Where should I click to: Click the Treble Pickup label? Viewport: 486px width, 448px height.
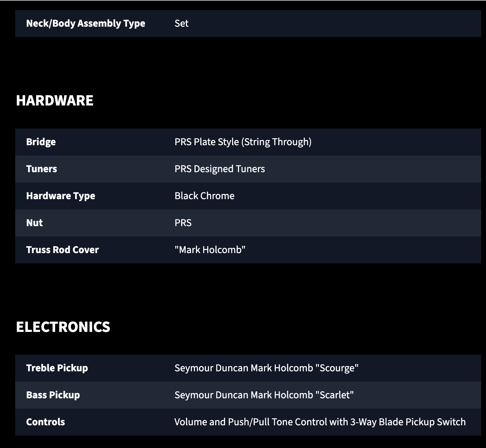click(57, 368)
